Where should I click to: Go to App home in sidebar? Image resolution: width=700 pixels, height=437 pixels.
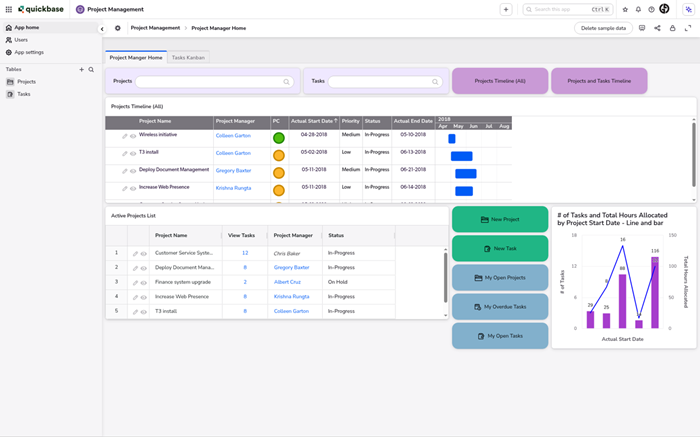coord(50,28)
